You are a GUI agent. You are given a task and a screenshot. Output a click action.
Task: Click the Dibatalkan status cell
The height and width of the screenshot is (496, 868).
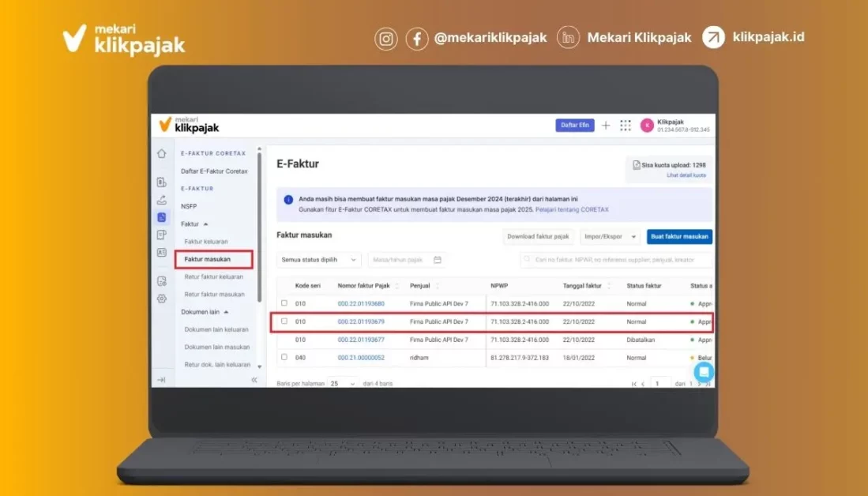tap(641, 340)
